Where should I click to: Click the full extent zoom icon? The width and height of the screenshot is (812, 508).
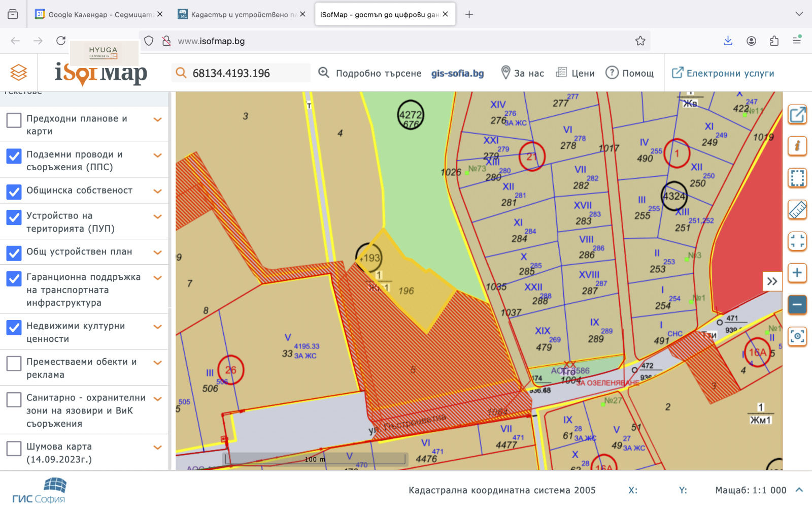pyautogui.click(x=797, y=241)
